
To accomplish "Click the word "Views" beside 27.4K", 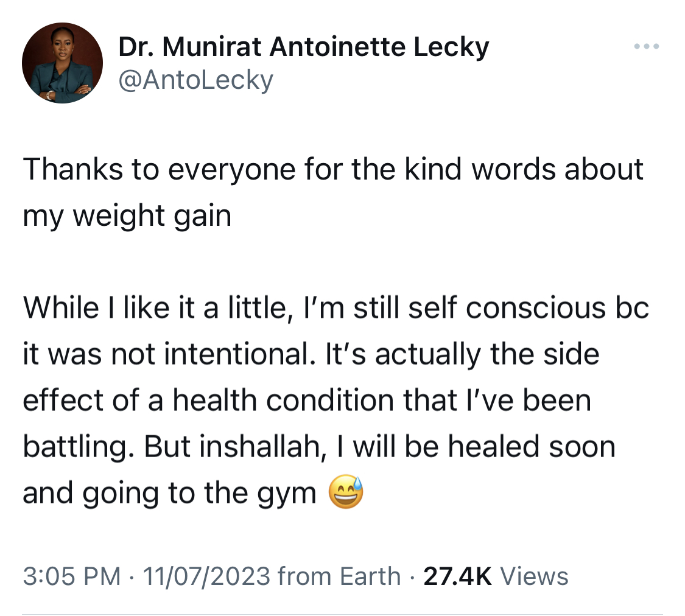I will (534, 576).
